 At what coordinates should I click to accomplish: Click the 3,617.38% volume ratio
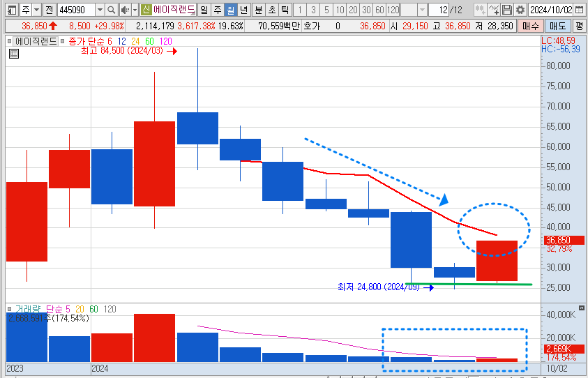[x=196, y=26]
